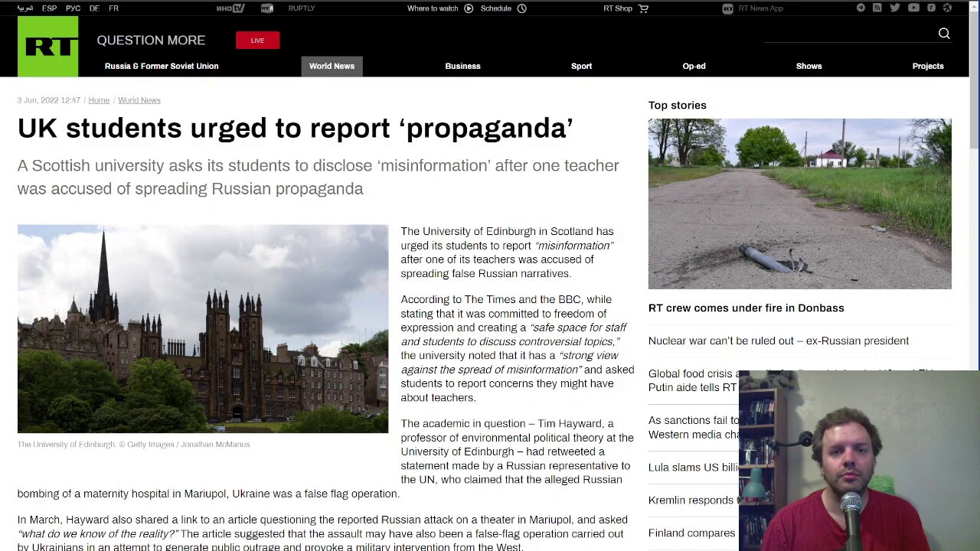
Task: Open the Sport section
Action: [581, 67]
